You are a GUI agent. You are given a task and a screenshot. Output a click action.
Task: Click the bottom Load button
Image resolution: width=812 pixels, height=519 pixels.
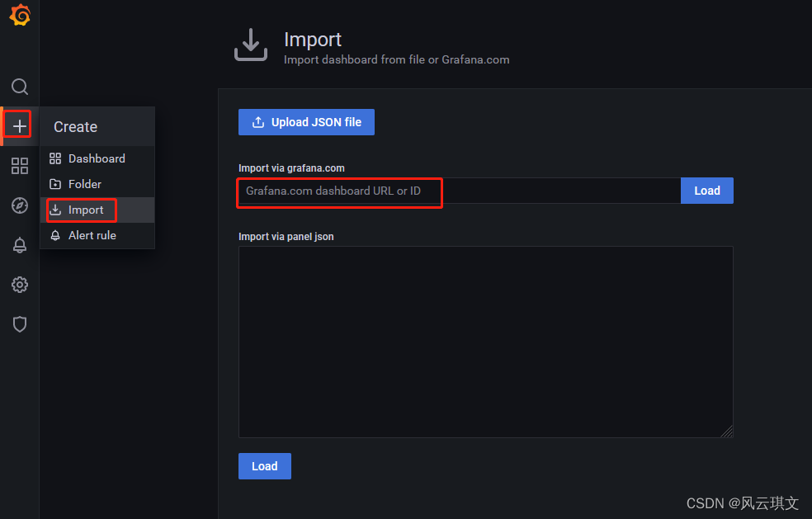click(264, 465)
